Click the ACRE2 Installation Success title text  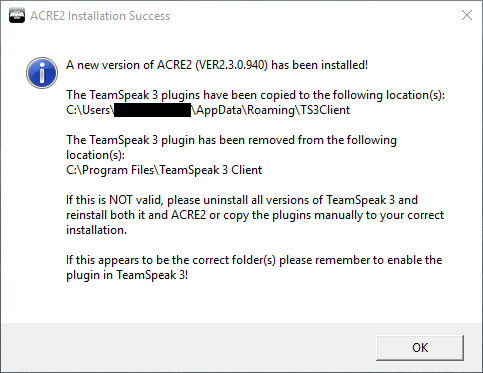100,16
